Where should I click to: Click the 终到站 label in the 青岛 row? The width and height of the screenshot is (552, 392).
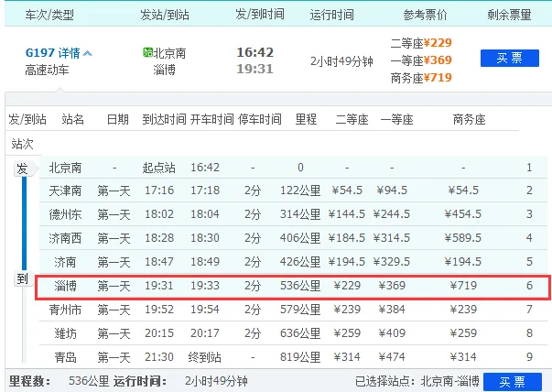pyautogui.click(x=204, y=357)
